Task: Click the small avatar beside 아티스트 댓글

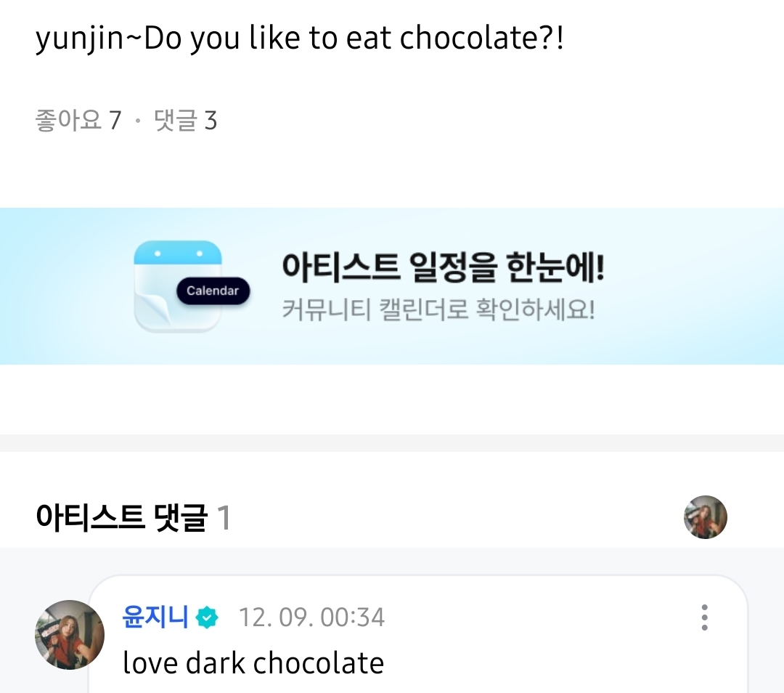Action: (705, 516)
